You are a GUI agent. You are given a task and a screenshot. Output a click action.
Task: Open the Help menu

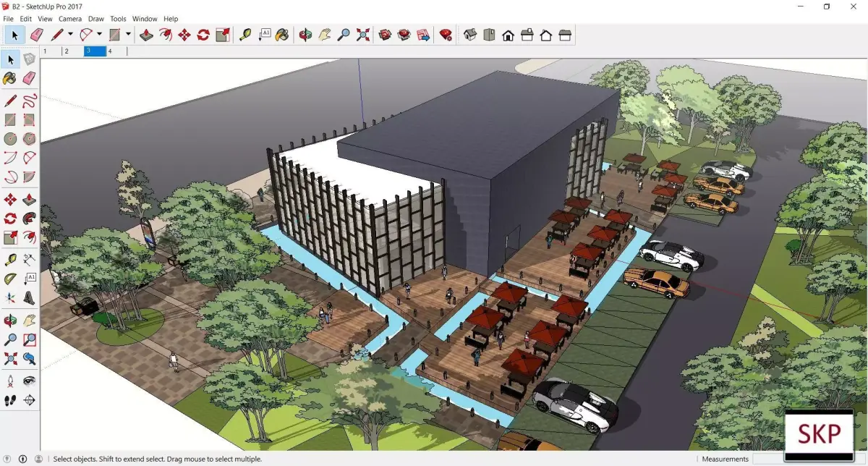(171, 19)
